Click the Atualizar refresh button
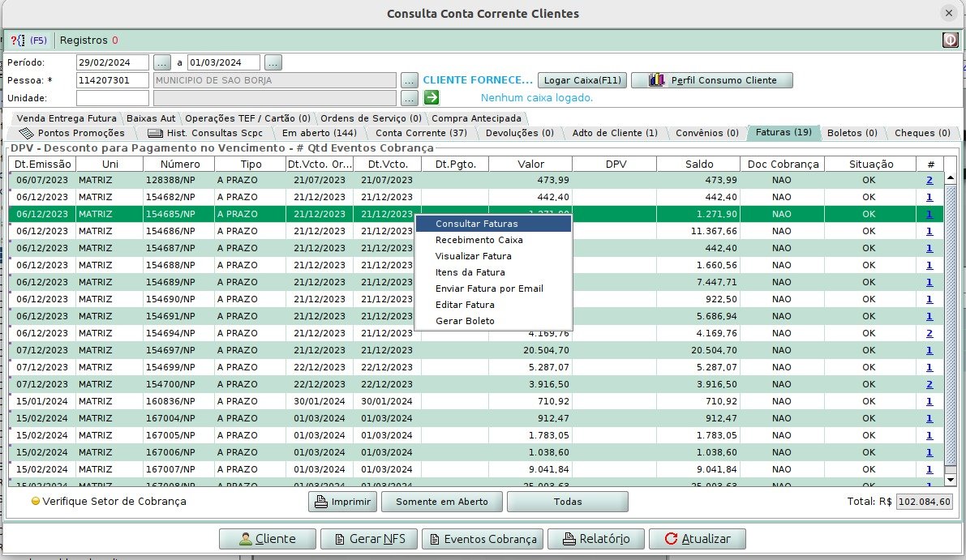Image resolution: width=966 pixels, height=560 pixels. pyautogui.click(x=698, y=539)
